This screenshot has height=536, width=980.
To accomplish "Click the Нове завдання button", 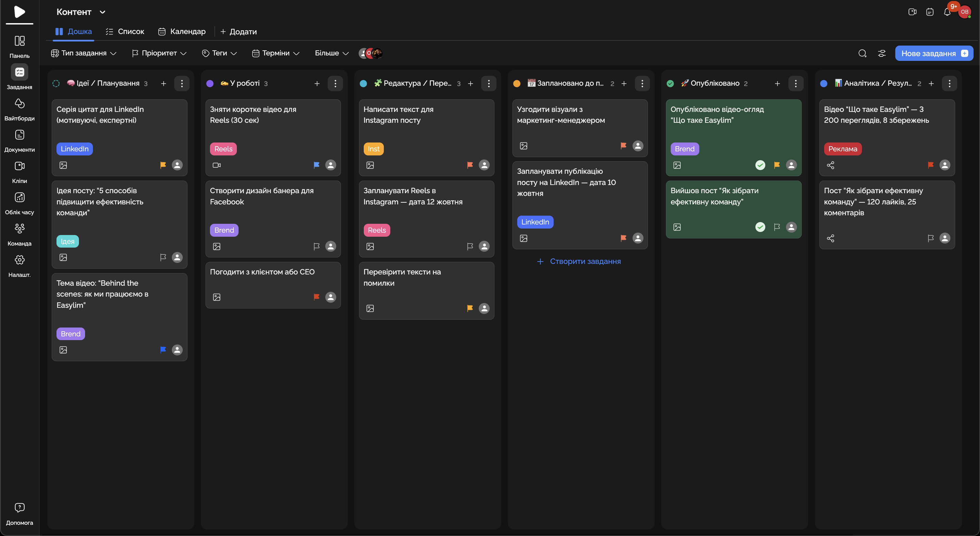I will click(x=934, y=53).
